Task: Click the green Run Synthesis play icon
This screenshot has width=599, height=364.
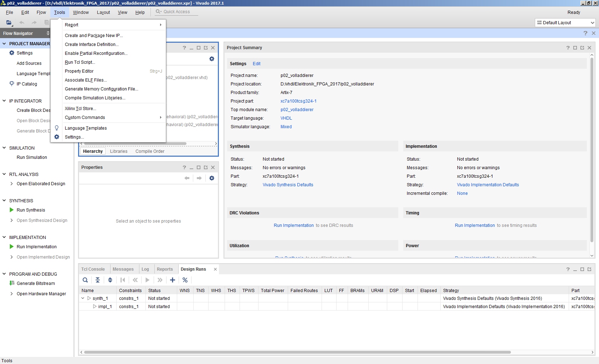Action: pos(12,210)
